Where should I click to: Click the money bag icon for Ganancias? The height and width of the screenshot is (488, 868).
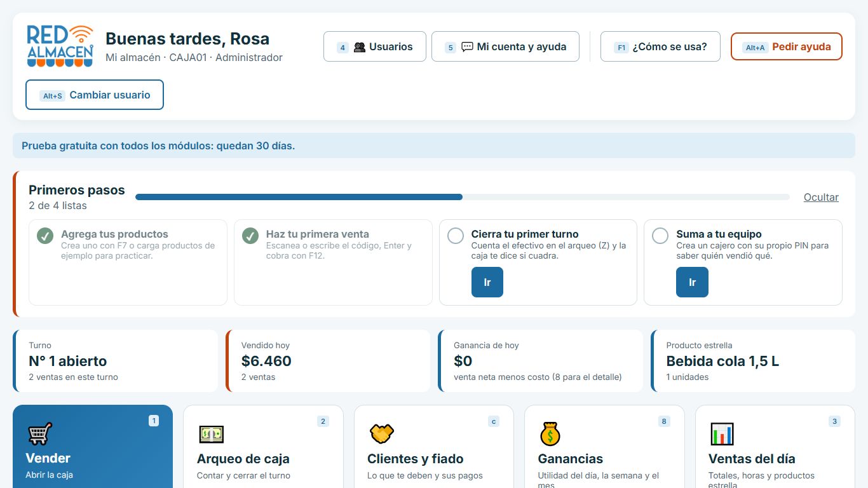[550, 434]
